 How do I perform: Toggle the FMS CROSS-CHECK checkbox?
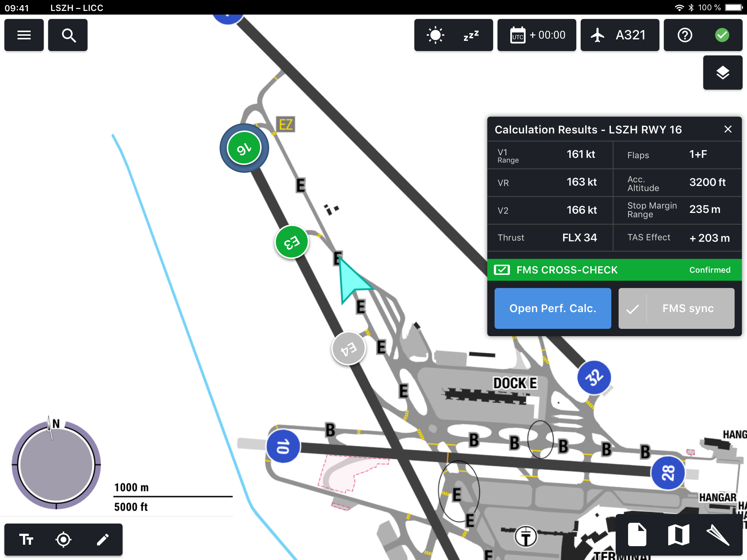click(502, 270)
